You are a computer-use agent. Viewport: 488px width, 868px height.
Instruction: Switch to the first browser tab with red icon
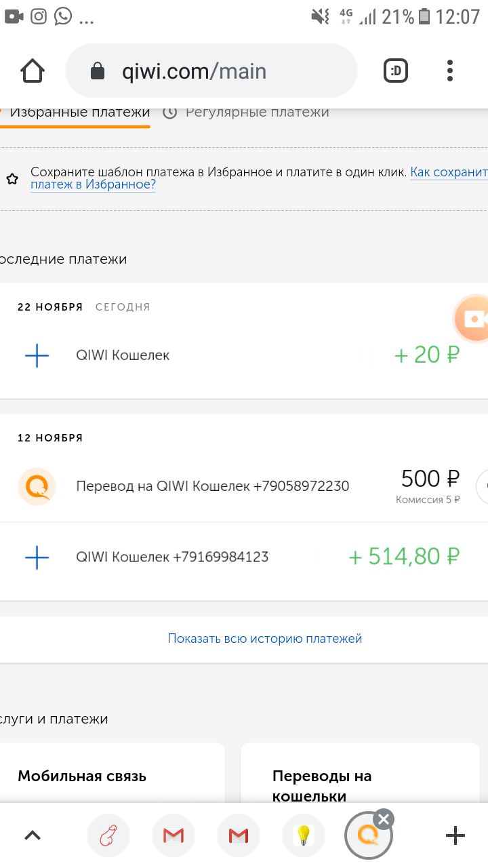(x=108, y=836)
